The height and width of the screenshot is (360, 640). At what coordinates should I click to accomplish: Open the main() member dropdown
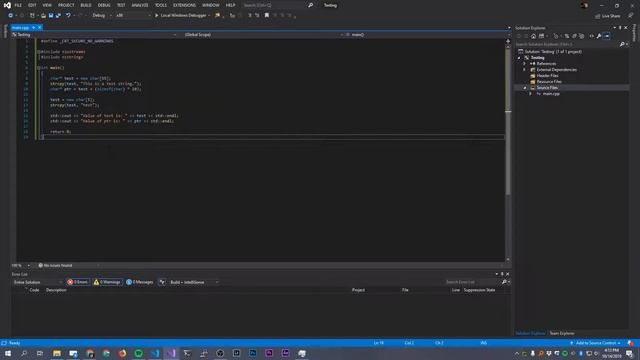point(427,35)
